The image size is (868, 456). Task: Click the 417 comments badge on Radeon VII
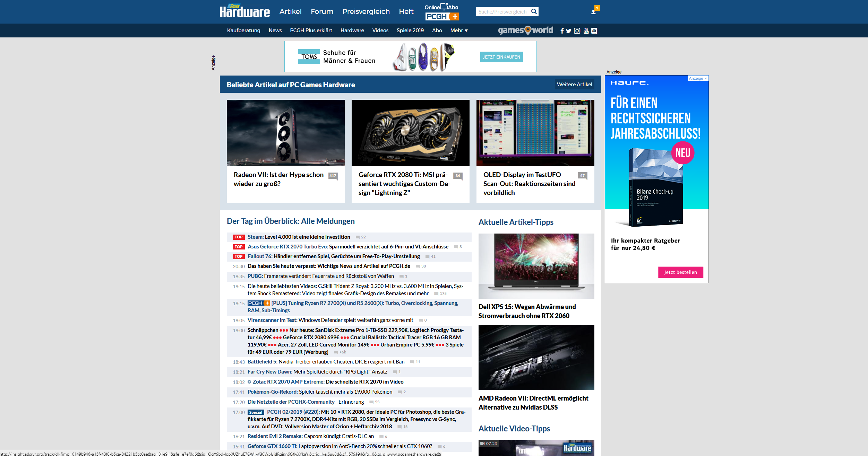pyautogui.click(x=333, y=176)
